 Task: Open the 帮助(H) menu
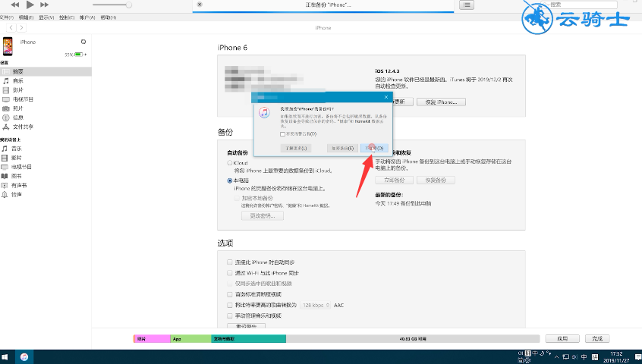pos(109,17)
